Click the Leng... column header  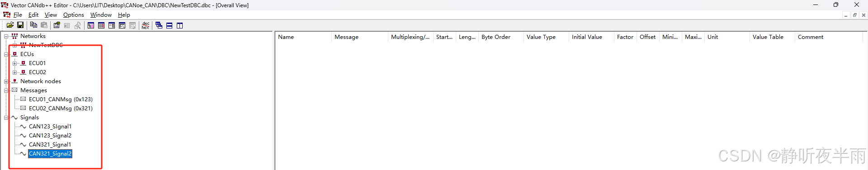[467, 37]
